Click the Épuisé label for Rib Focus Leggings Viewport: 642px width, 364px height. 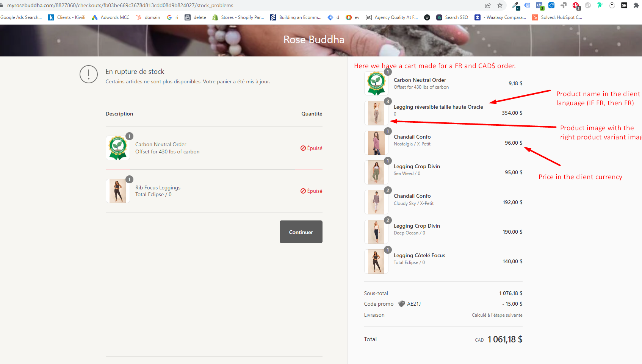pyautogui.click(x=311, y=191)
